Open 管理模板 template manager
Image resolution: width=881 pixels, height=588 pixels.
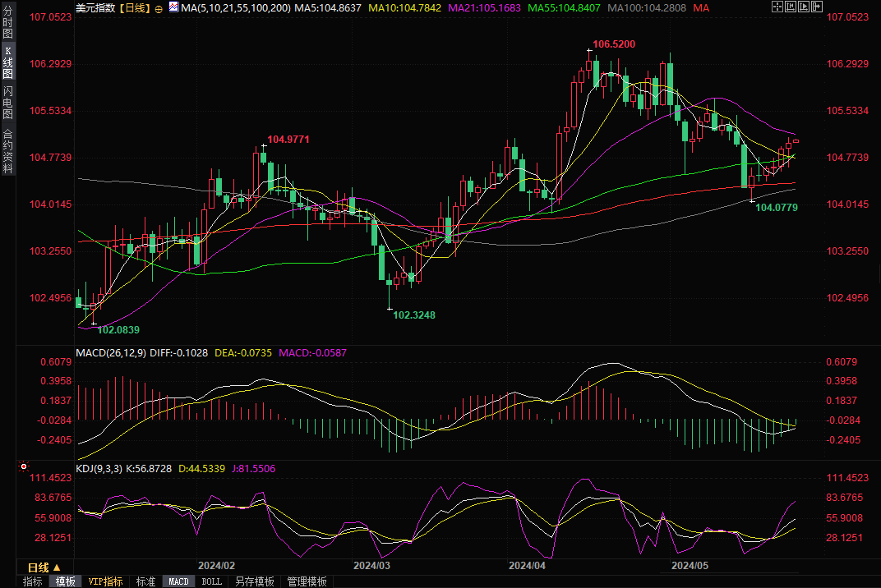pyautogui.click(x=307, y=581)
